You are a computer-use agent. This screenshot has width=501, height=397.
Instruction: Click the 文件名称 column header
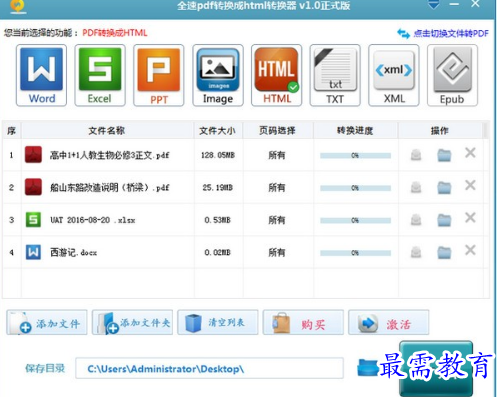click(x=107, y=130)
